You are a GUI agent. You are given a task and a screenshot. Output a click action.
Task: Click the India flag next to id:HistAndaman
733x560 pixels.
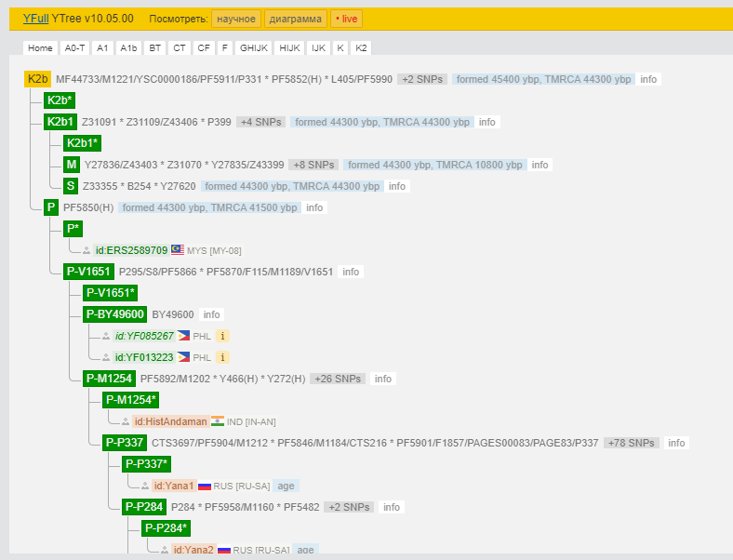pyautogui.click(x=218, y=421)
